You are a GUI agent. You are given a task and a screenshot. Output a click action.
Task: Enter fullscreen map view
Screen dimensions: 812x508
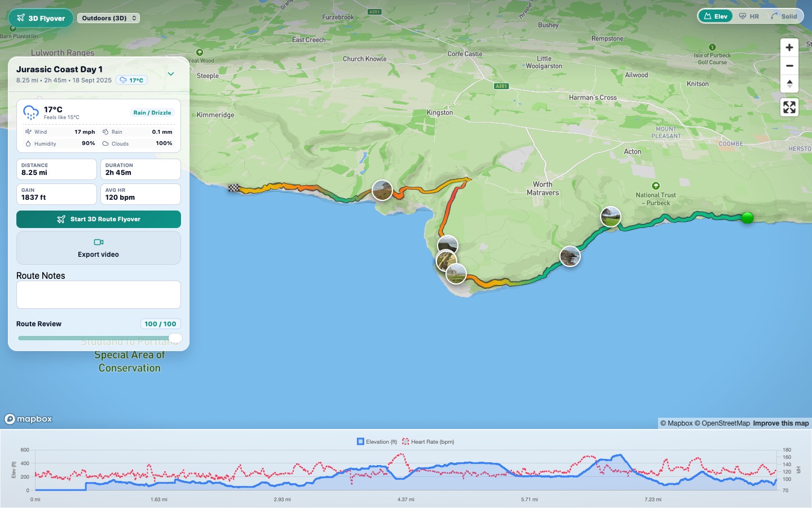tap(789, 107)
